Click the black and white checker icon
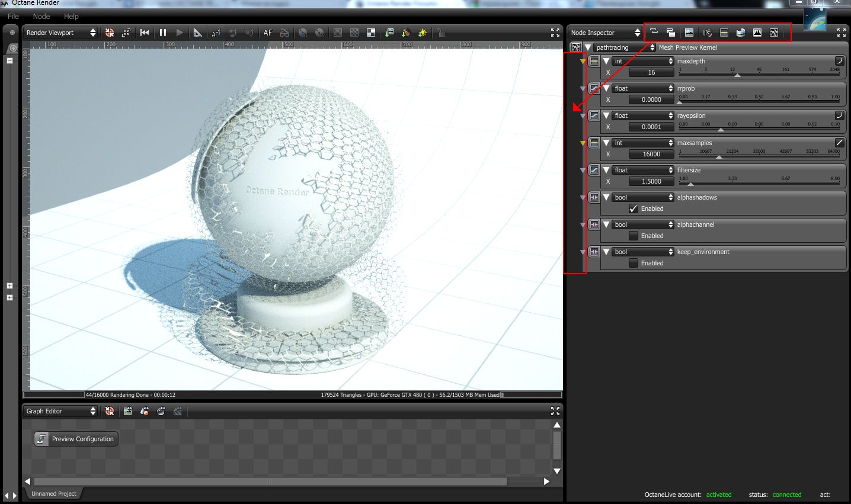This screenshot has width=851, height=504. (371, 33)
